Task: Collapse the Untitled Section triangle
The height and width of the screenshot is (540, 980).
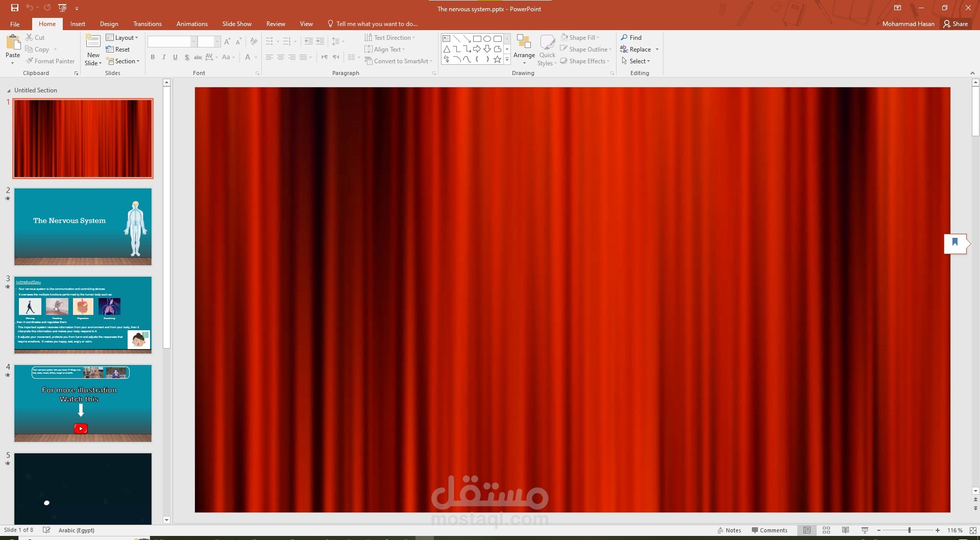Action: [x=9, y=90]
